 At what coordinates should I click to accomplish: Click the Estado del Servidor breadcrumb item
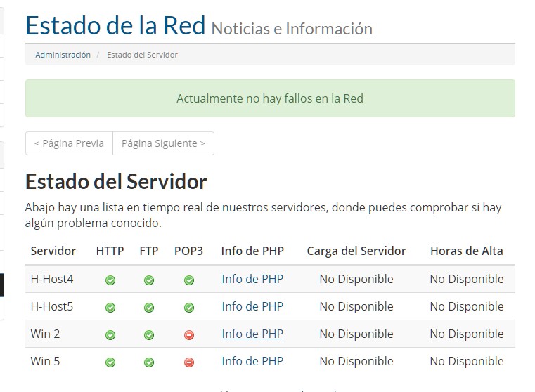[142, 55]
